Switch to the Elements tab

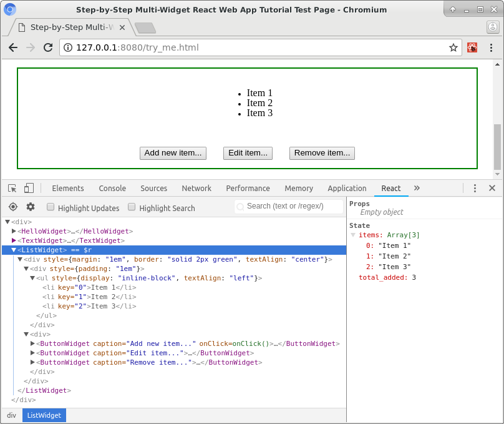(67, 188)
